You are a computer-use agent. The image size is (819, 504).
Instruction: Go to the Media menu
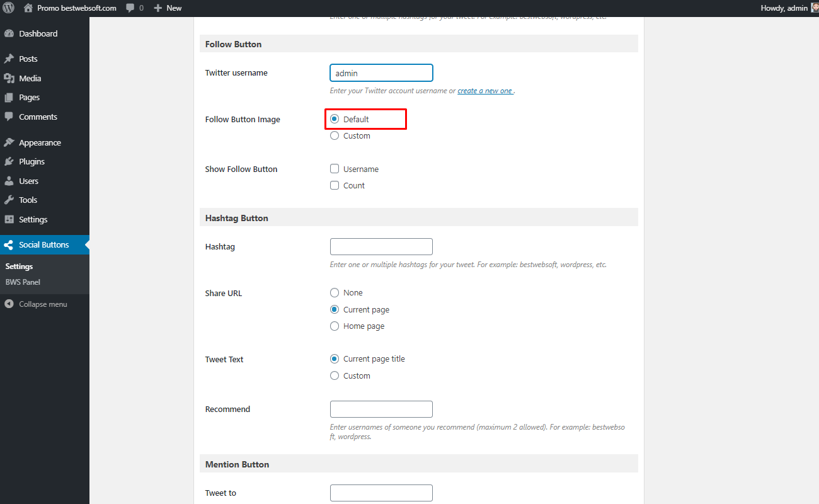[x=45, y=78]
